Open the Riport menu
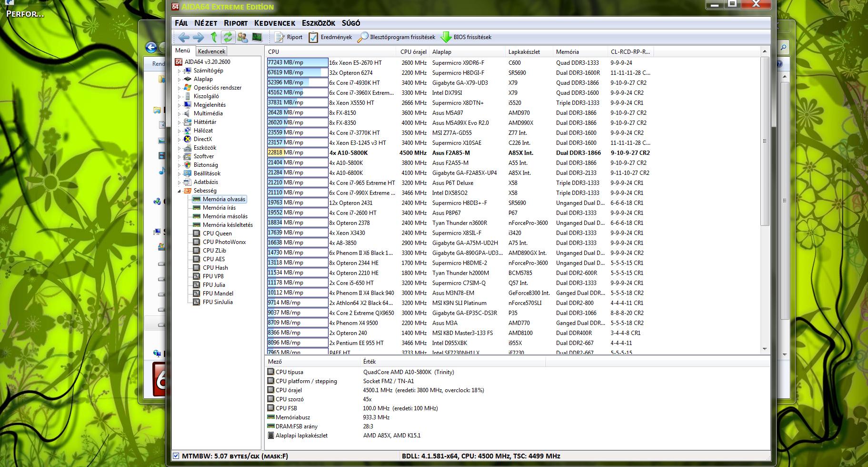The image size is (868, 467). point(236,23)
